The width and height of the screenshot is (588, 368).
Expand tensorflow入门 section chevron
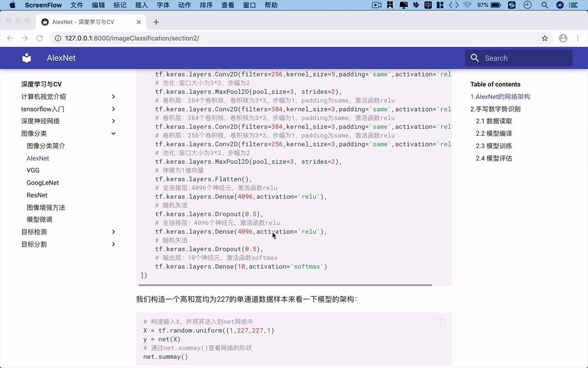click(113, 109)
